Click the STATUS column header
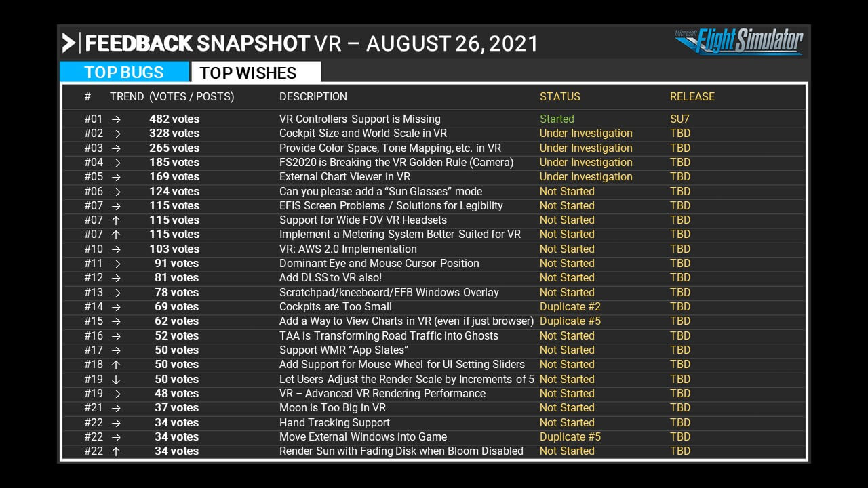868x488 pixels. [x=560, y=96]
